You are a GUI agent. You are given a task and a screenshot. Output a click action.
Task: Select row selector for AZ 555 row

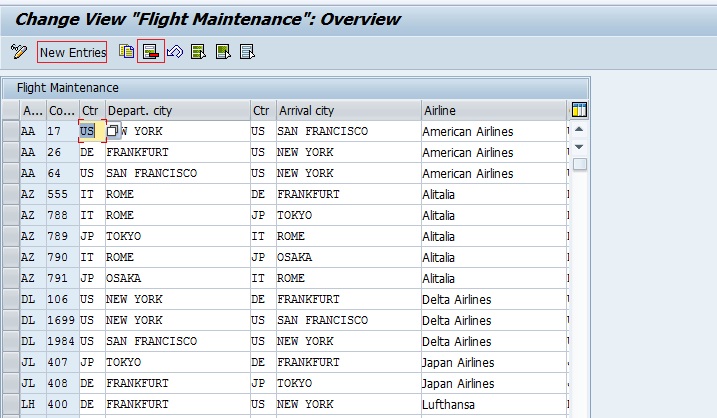coord(10,194)
